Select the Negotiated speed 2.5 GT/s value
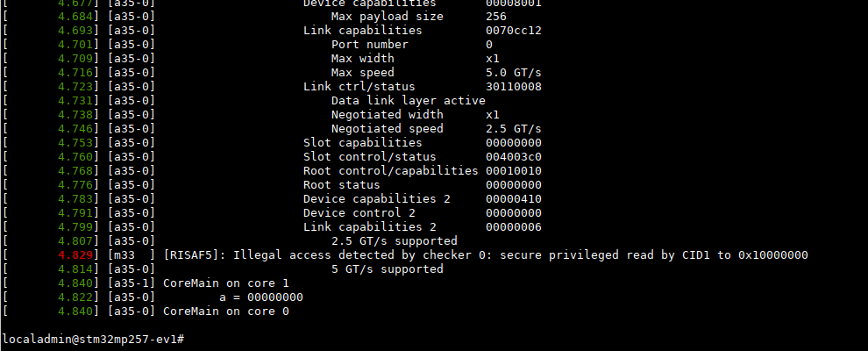The width and height of the screenshot is (868, 351). point(513,129)
